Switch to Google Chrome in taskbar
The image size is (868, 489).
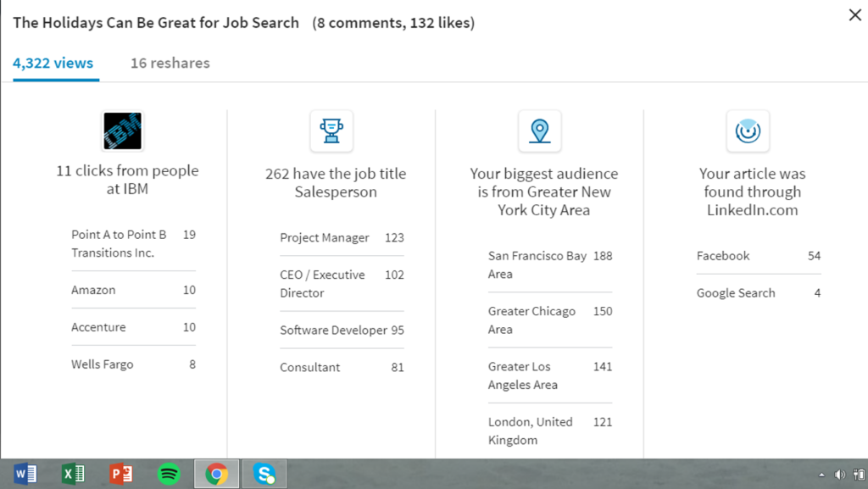216,474
